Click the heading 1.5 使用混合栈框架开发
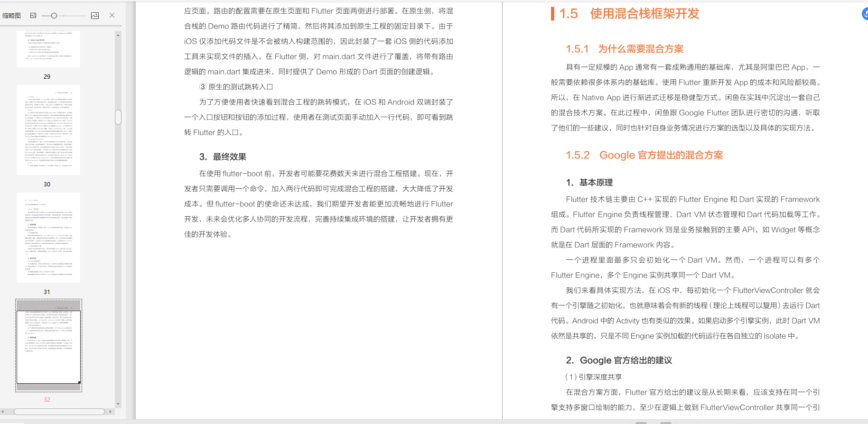The width and height of the screenshot is (868, 424). (x=629, y=14)
